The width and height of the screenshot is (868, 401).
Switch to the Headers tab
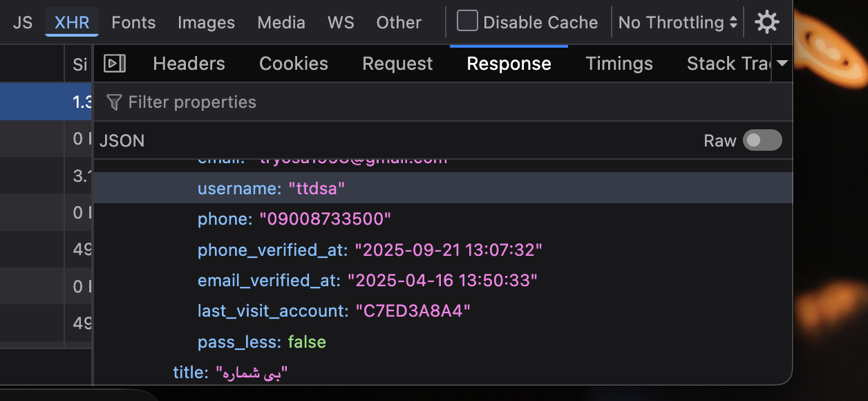[189, 64]
